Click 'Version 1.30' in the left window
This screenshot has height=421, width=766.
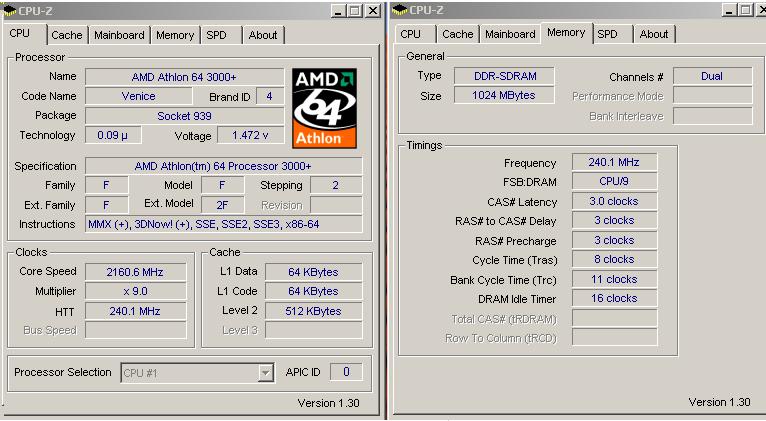pyautogui.click(x=328, y=403)
